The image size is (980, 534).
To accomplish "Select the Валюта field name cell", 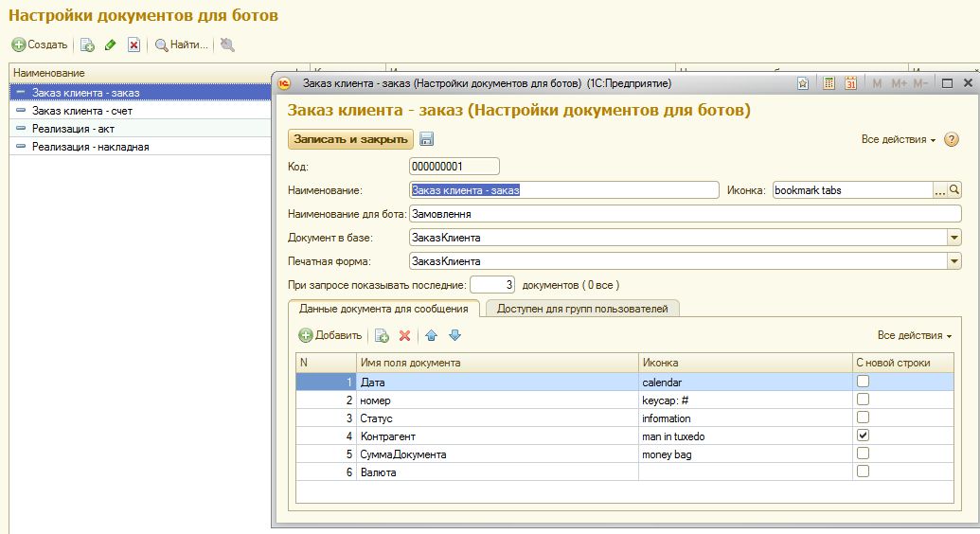I will pos(497,472).
